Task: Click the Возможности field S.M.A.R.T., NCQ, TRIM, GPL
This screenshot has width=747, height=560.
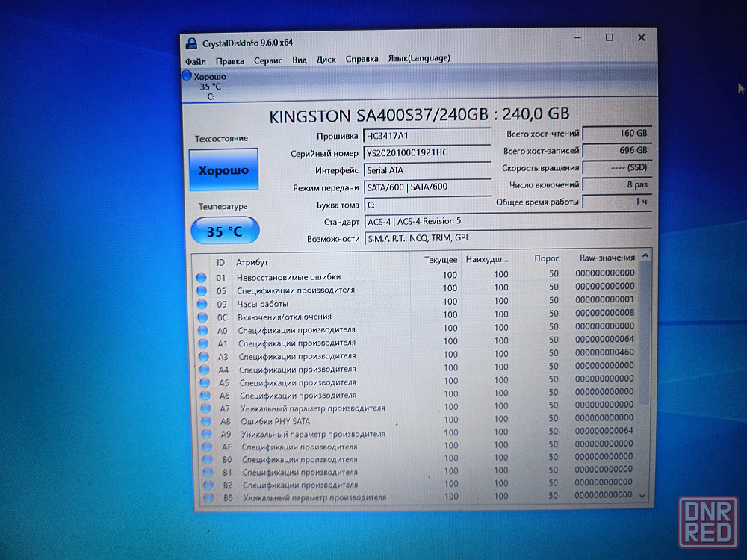Action: pyautogui.click(x=508, y=237)
